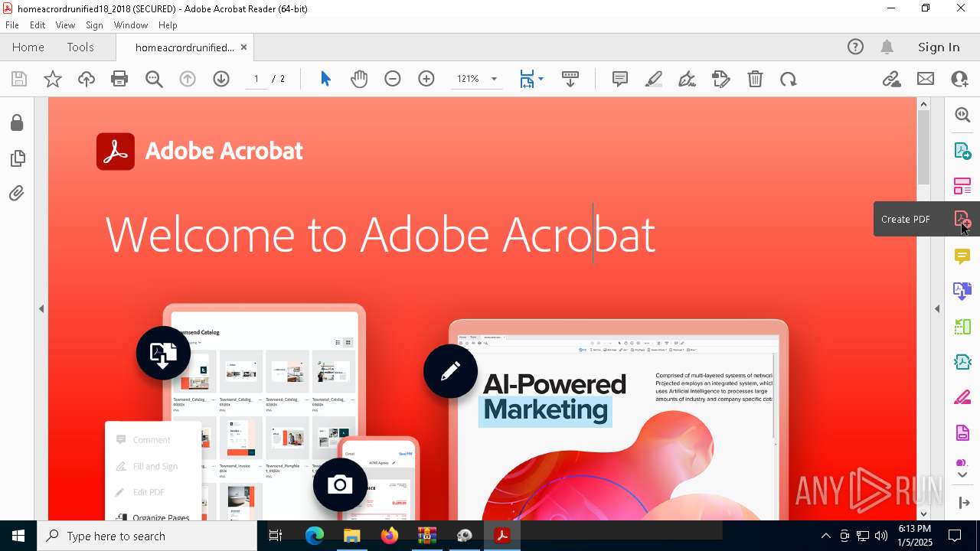980x551 pixels.
Task: Open help question mark icon
Action: 855,47
